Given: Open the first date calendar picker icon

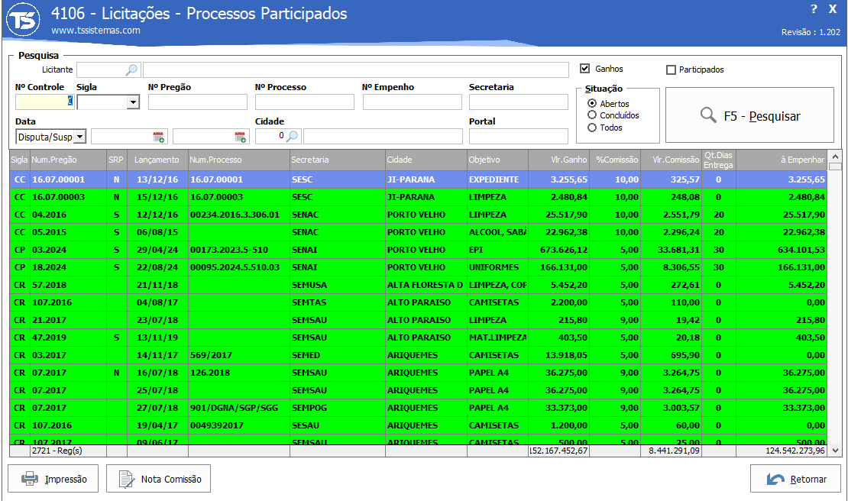Looking at the screenshot, I should click(x=158, y=137).
